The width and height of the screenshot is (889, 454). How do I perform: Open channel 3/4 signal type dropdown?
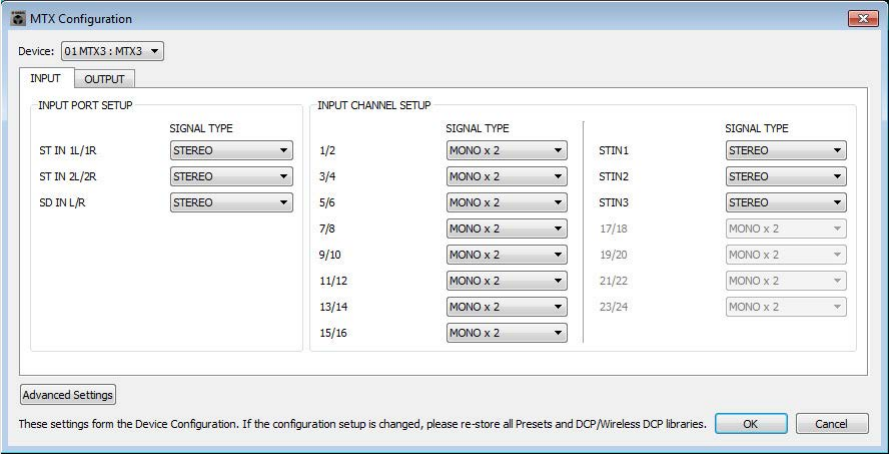point(507,177)
